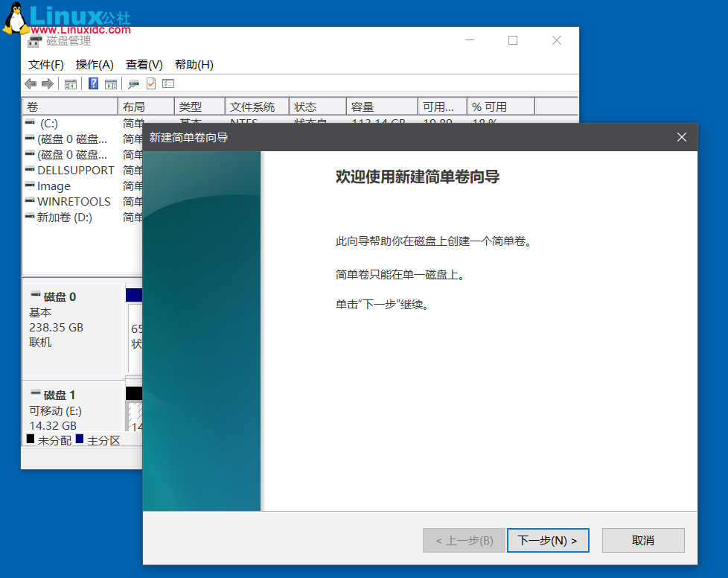The image size is (728, 578).
Task: Close the 新建简单卷向导 dialog with X
Action: click(x=682, y=137)
